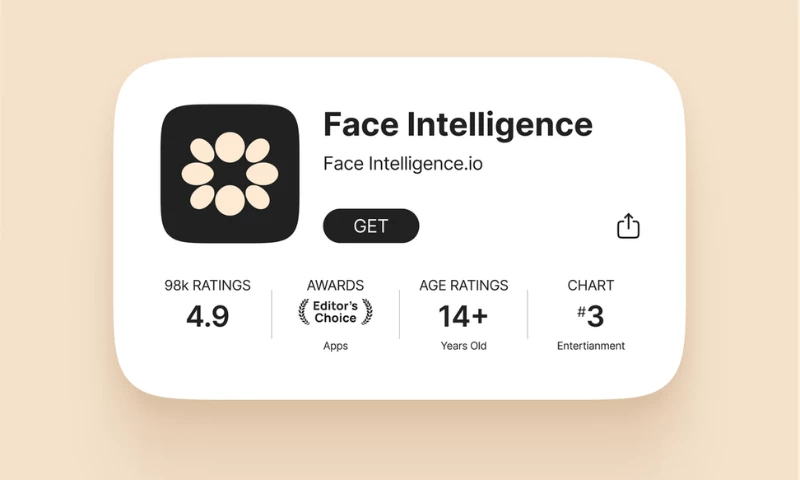This screenshot has height=480, width=800.
Task: Tap the Face Intelligence app icon
Action: pos(229,173)
